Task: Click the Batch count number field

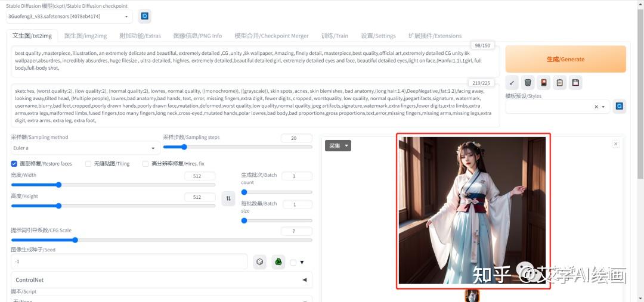Action: click(296, 176)
